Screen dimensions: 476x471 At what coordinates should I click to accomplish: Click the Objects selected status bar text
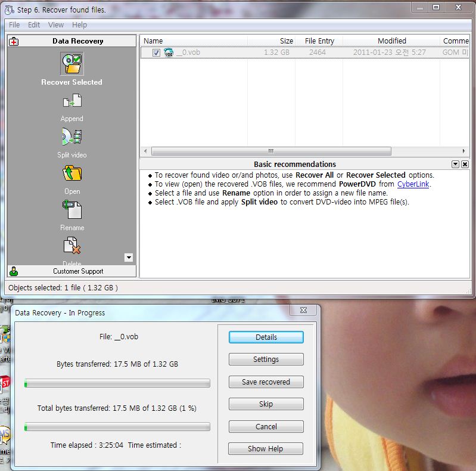pos(63,288)
